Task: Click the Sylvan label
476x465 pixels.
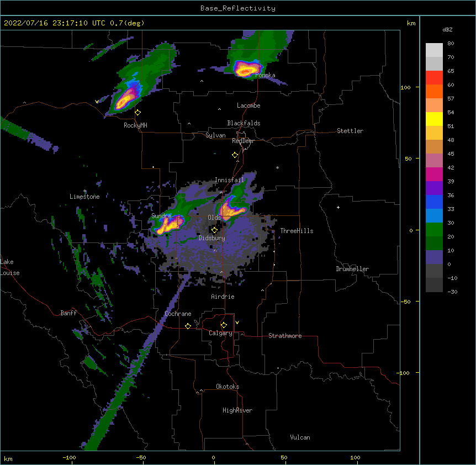Action: point(215,135)
